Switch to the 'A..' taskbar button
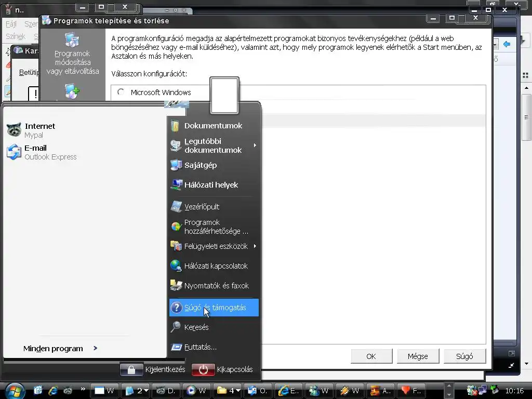The width and height of the screenshot is (532, 399). (x=381, y=391)
